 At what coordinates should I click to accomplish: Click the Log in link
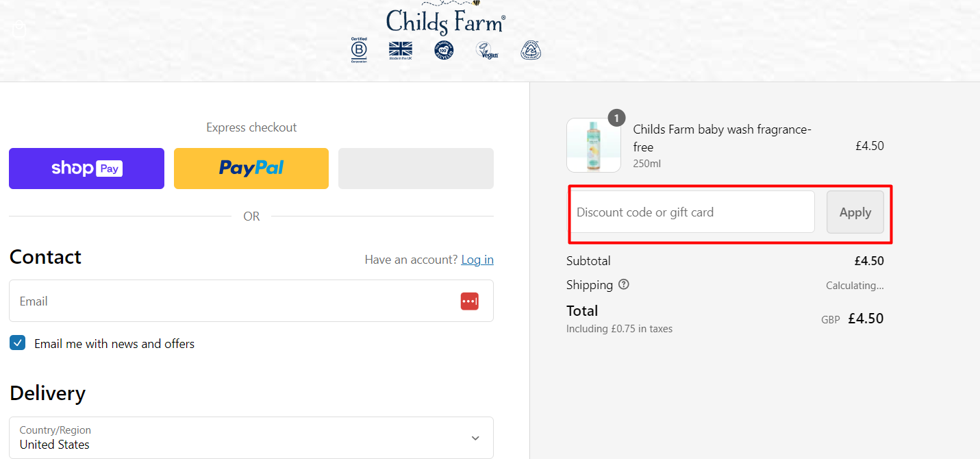(477, 259)
